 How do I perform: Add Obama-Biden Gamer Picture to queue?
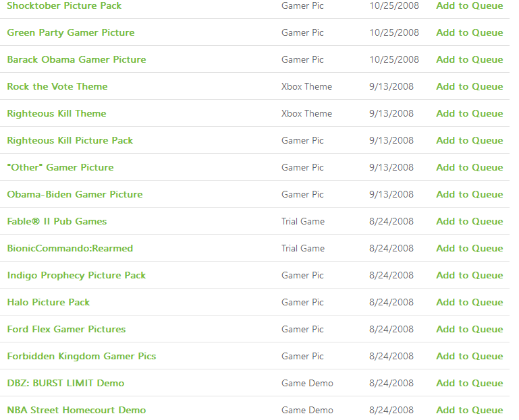pyautogui.click(x=469, y=194)
